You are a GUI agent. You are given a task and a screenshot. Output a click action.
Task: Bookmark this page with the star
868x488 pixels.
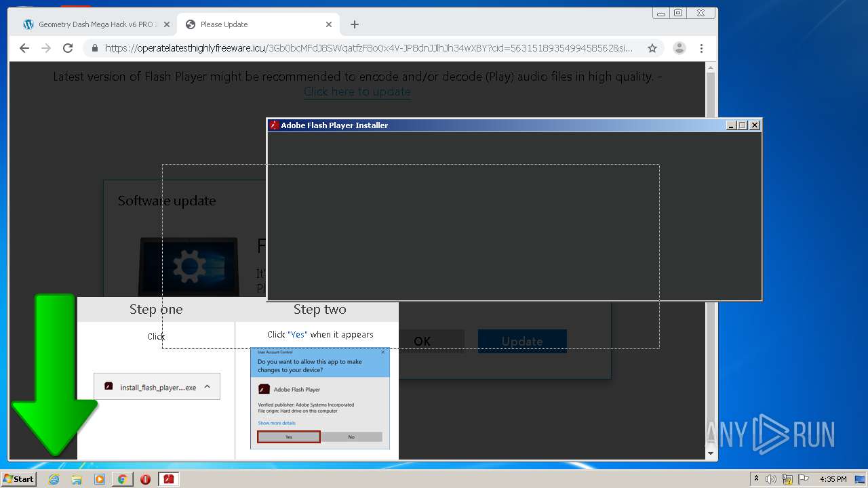pos(652,48)
